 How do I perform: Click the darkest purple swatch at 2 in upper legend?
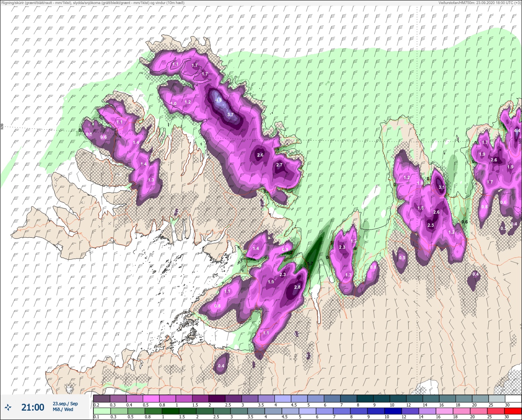[217, 398]
